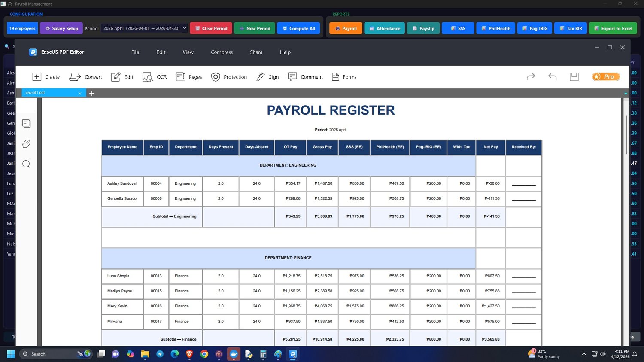Select the Protection tool

229,77
